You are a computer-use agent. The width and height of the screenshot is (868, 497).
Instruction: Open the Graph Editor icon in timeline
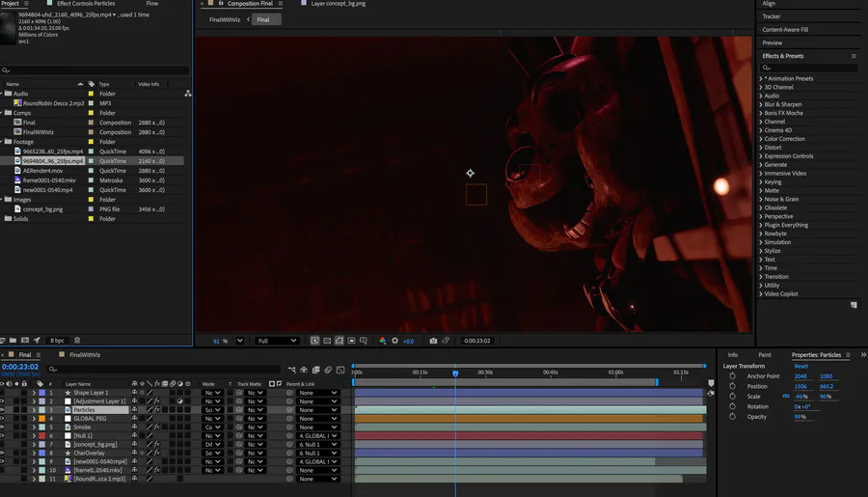(340, 370)
